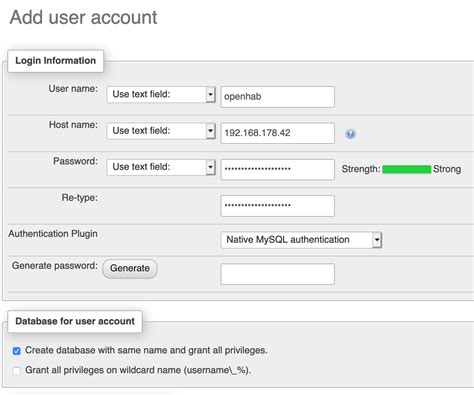Screen dimensions: 474x395
Task: Click the 'Host name:' label
Action: 73,125
